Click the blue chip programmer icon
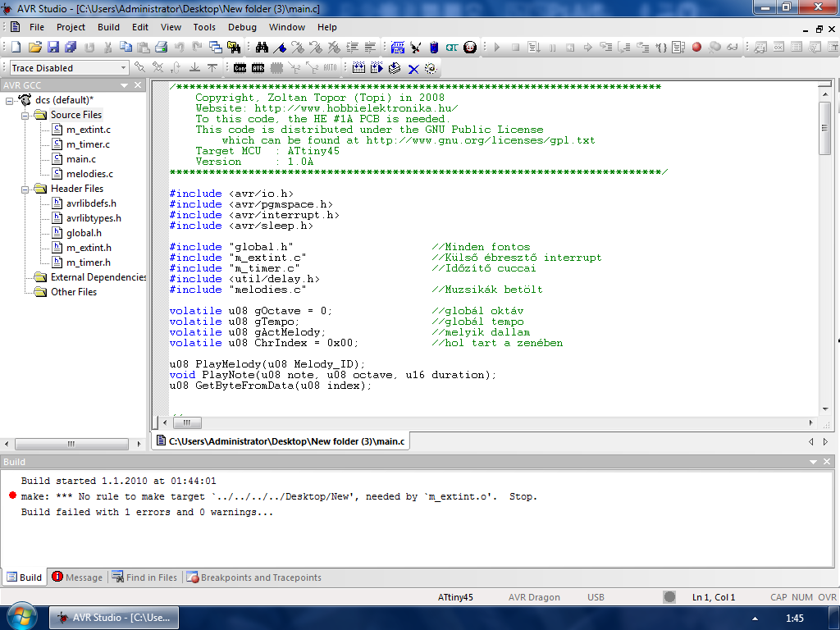Image resolution: width=840 pixels, height=630 pixels. pos(434,47)
